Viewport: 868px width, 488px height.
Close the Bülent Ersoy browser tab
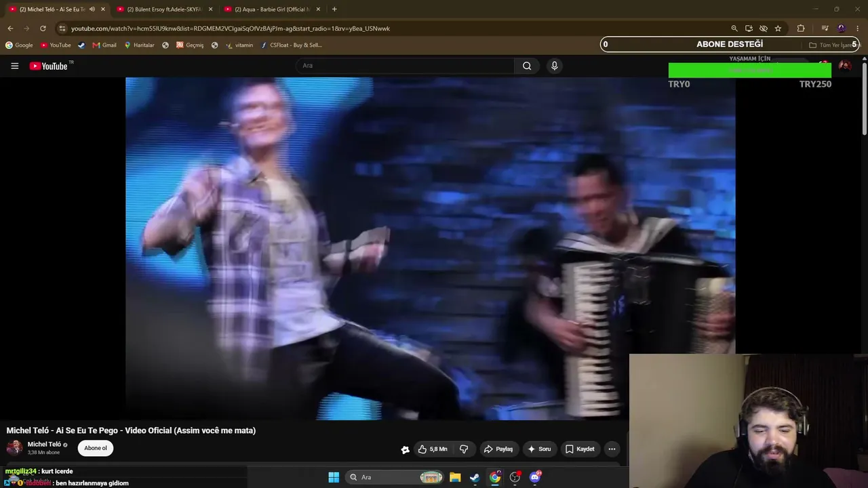pyautogui.click(x=210, y=9)
